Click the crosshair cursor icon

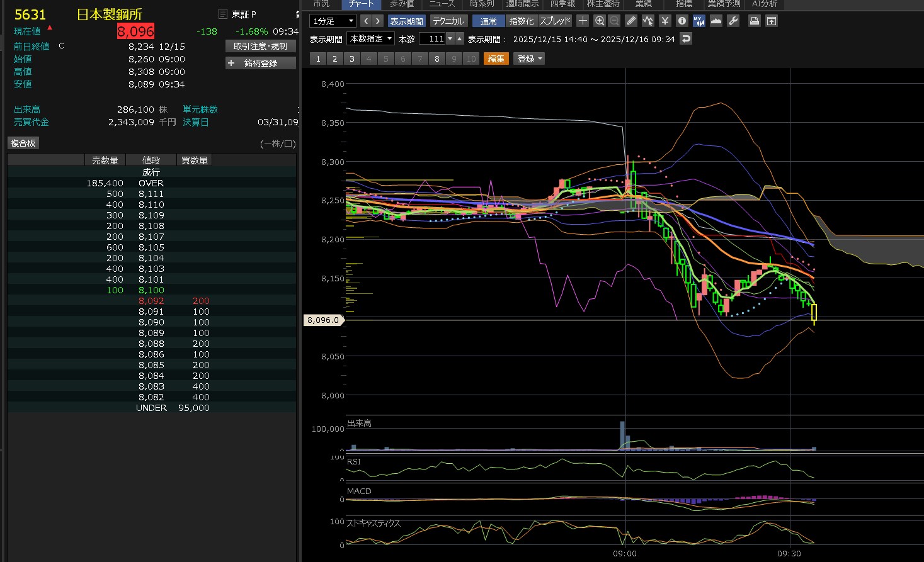tap(583, 21)
